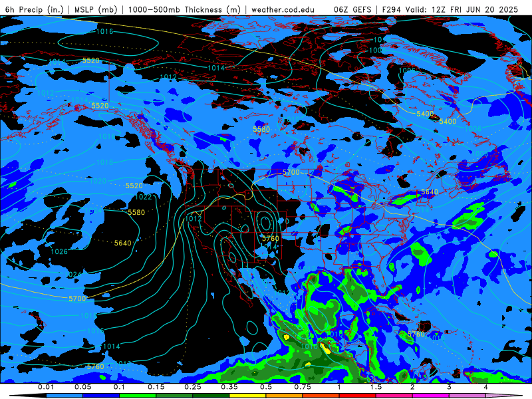Click the 1020 pressure contour label

[98, 181]
